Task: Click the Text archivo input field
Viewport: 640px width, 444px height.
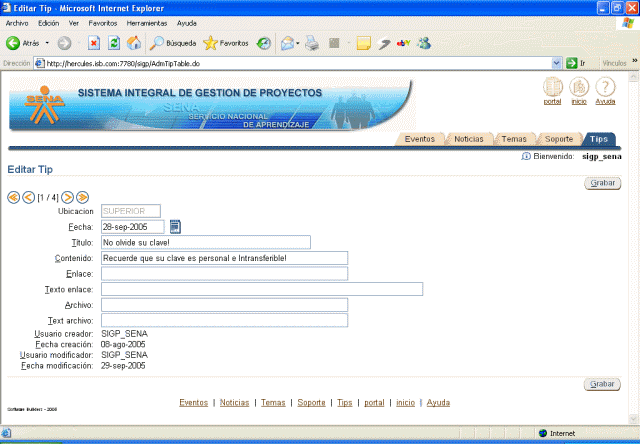Action: pos(224,320)
